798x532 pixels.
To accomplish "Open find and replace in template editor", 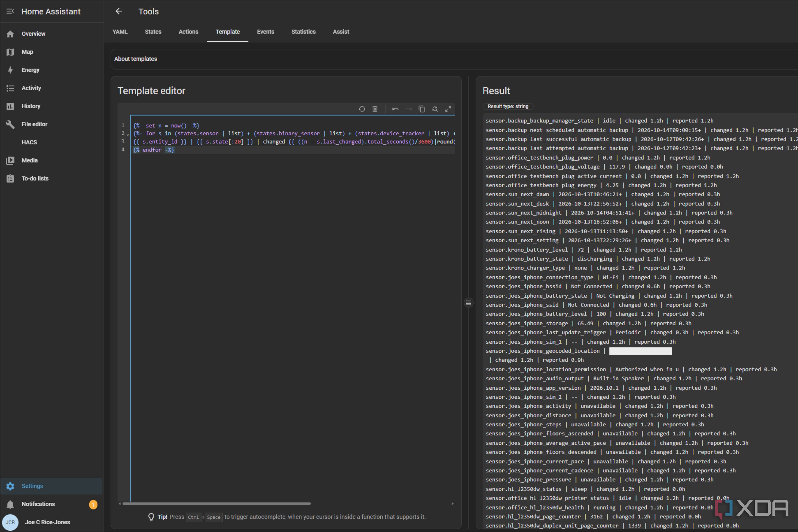I will [435, 109].
